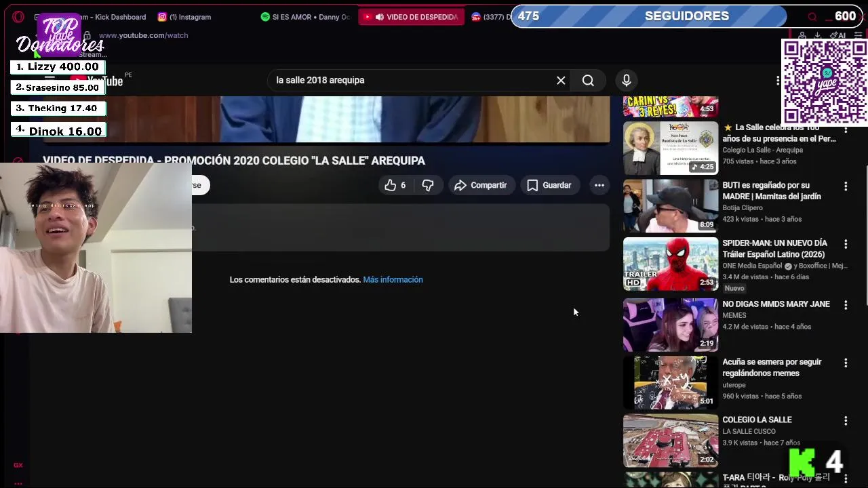Run search with the magnifier button

point(588,81)
